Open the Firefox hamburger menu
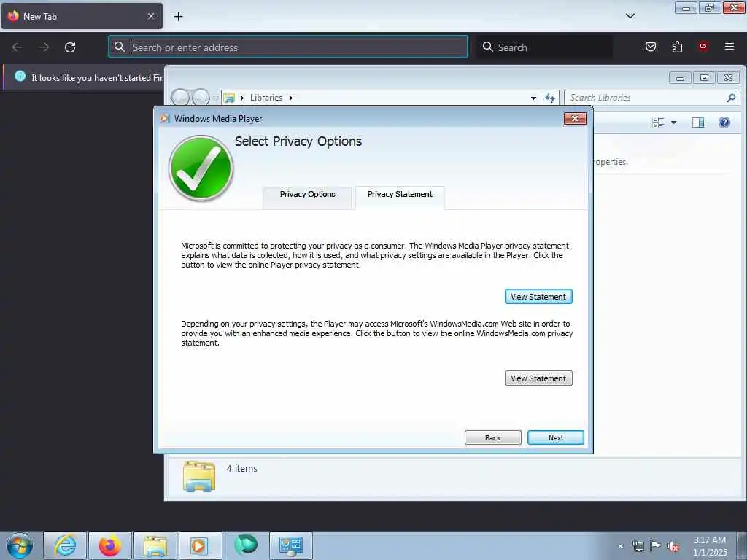The image size is (747, 560). pyautogui.click(x=729, y=47)
